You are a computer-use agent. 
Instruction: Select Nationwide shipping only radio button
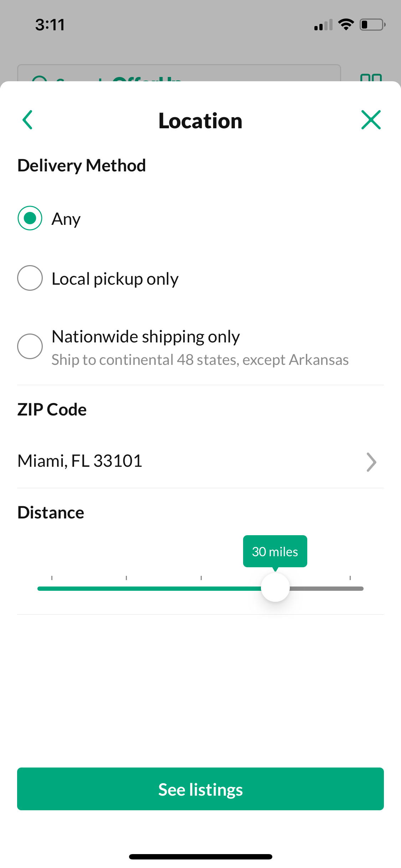click(30, 346)
